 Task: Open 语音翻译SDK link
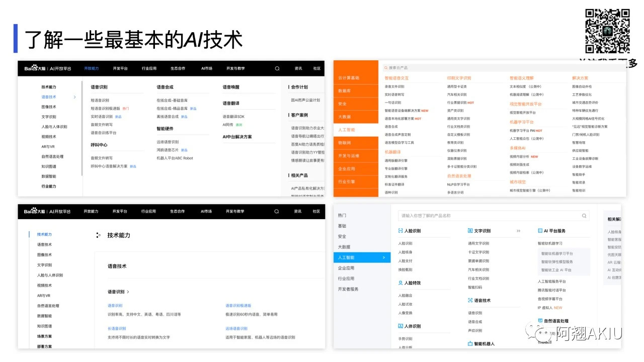(233, 116)
